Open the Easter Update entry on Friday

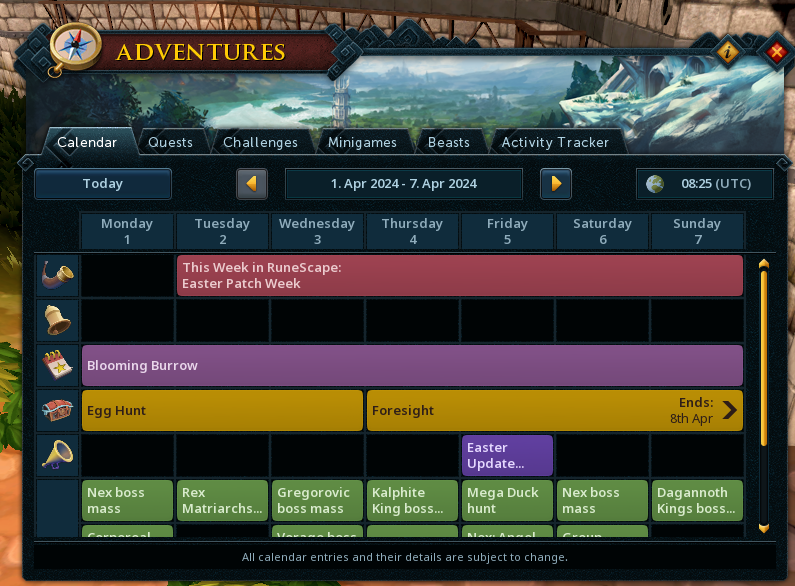[x=507, y=455]
